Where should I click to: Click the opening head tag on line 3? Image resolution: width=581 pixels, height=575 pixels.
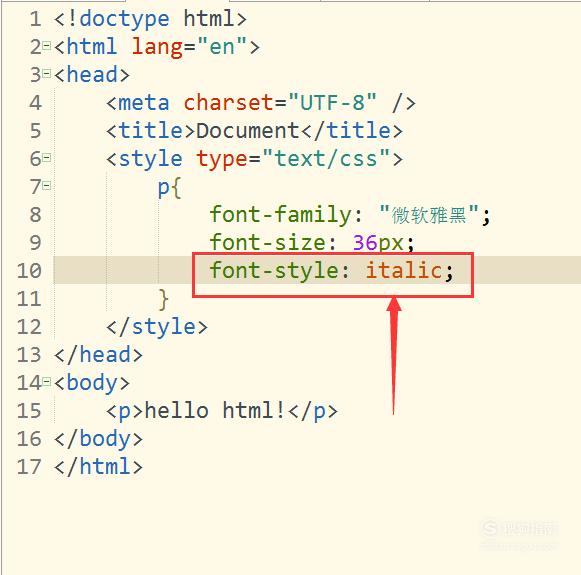(x=92, y=74)
